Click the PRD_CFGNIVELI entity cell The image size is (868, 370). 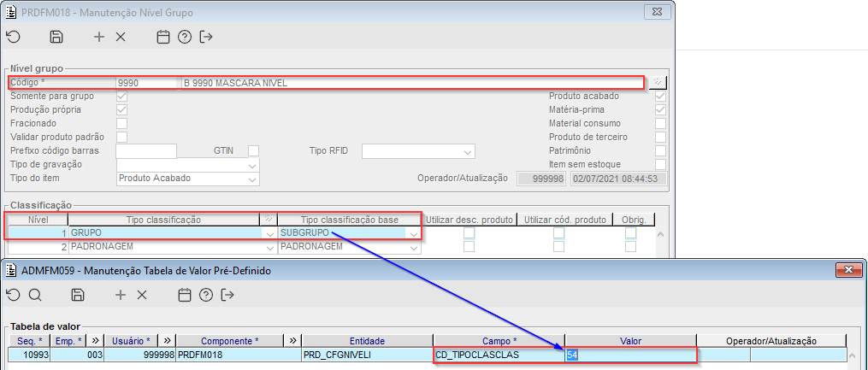pyautogui.click(x=367, y=355)
